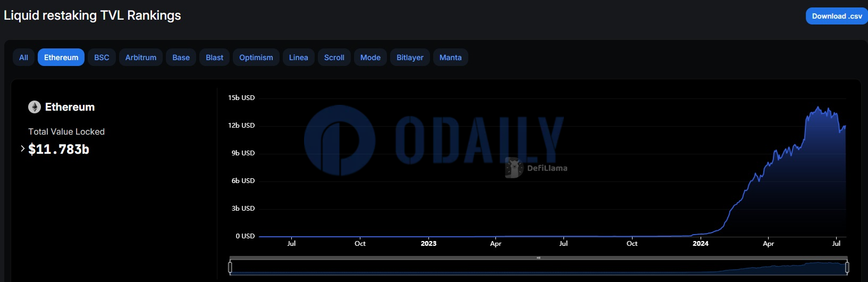This screenshot has width=868, height=282.
Task: Expand the $11.783b TVL chevron
Action: coord(22,148)
